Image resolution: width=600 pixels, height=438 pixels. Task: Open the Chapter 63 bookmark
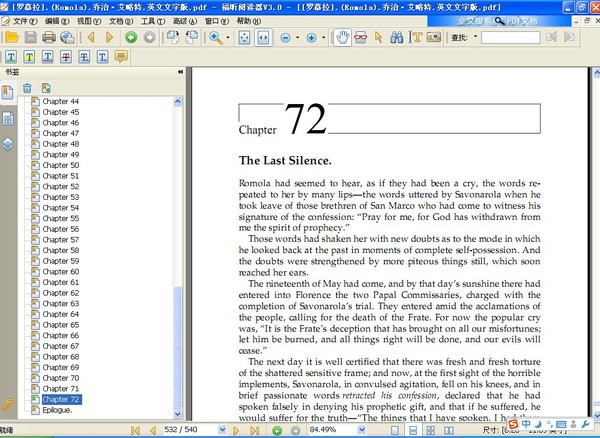coord(60,303)
